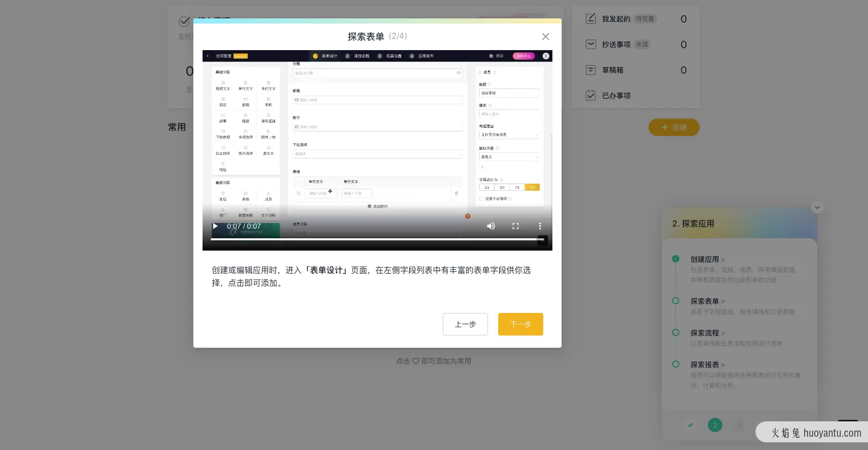Select guide page 2 green circle

click(x=715, y=425)
